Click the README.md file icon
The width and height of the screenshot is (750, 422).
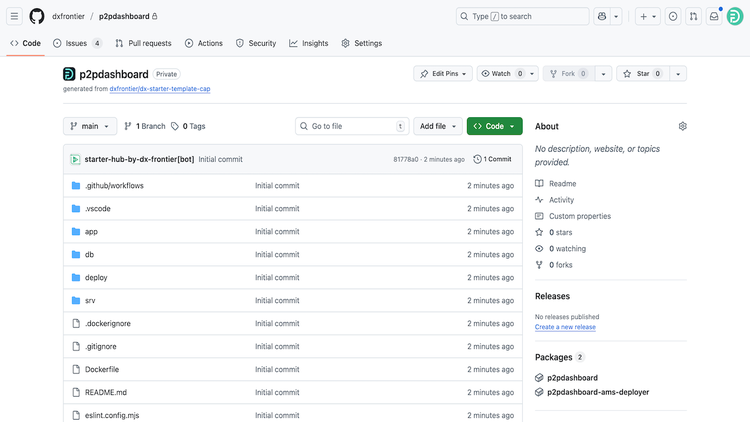pos(76,392)
